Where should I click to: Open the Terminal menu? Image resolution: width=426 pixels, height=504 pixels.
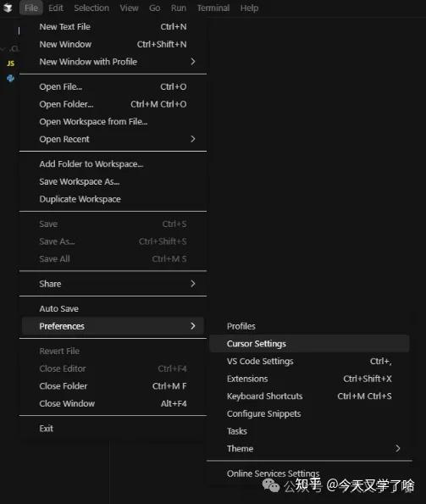[x=213, y=8]
